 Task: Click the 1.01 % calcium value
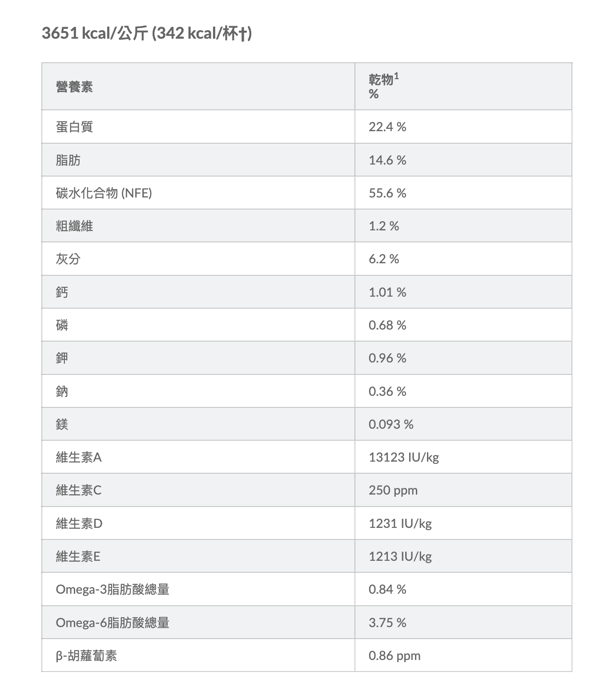point(387,292)
